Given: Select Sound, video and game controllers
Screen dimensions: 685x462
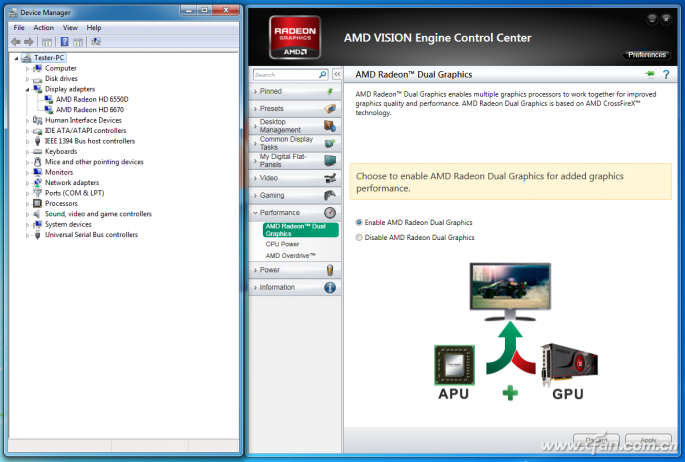Looking at the screenshot, I should click(98, 214).
